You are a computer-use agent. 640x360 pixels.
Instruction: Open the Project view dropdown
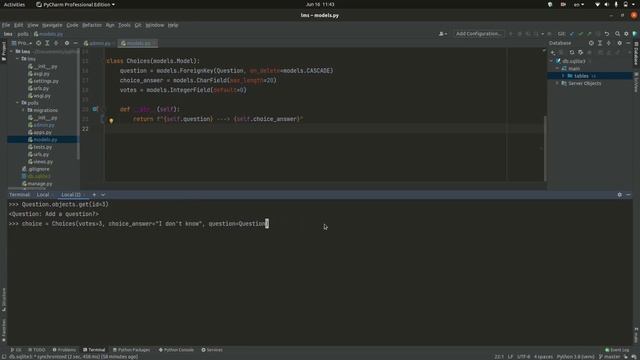pos(23,43)
